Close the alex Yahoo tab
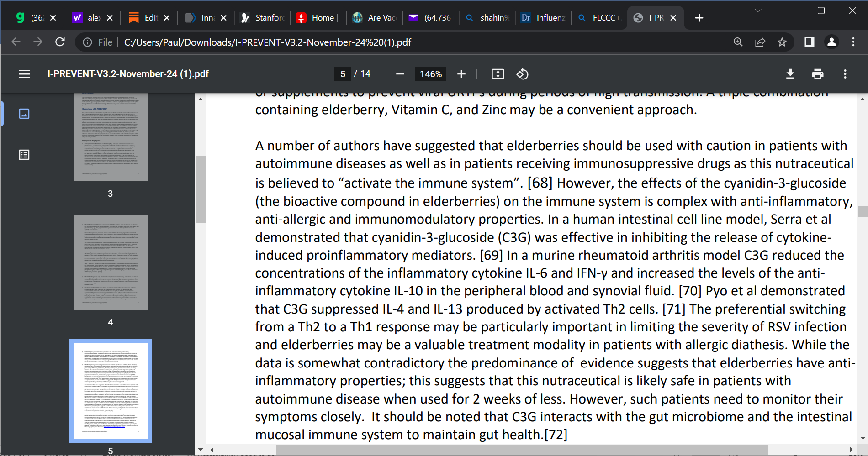868x456 pixels. [110, 18]
